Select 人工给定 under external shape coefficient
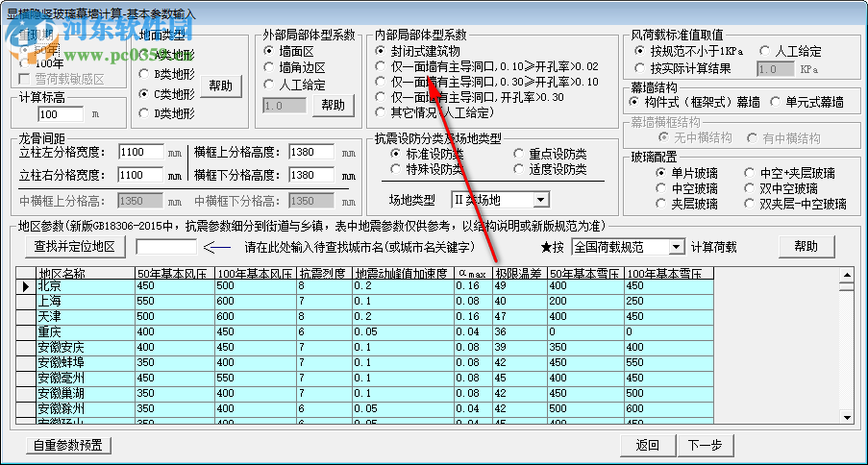This screenshot has height=465, width=868. pyautogui.click(x=295, y=85)
